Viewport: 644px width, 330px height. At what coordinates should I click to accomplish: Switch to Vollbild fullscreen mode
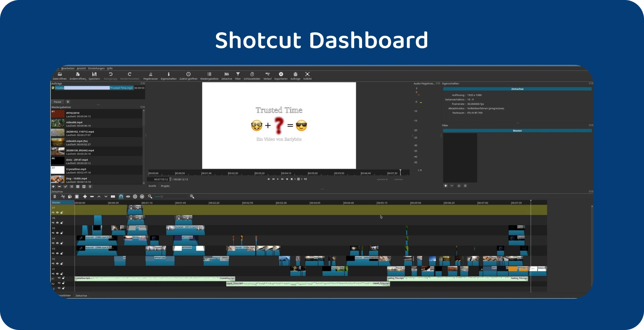point(307,76)
